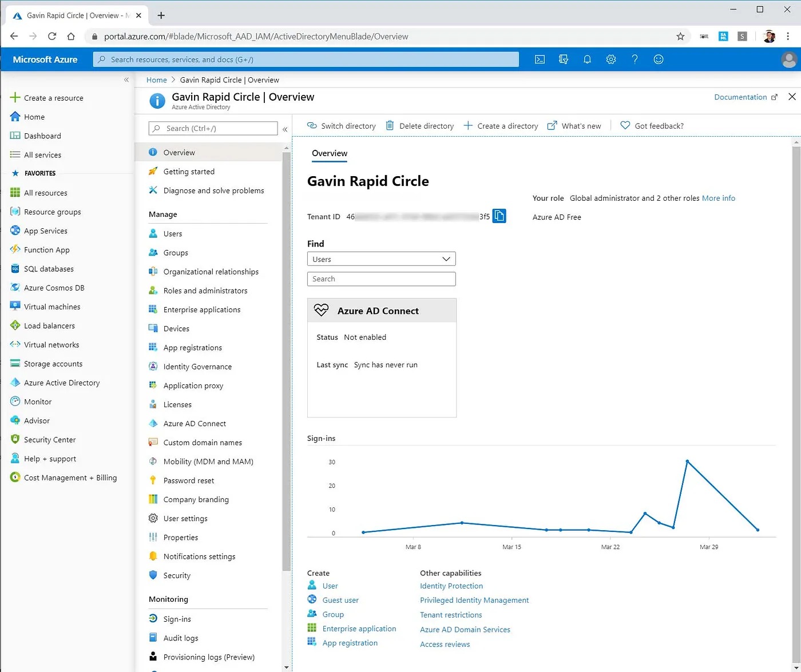Bookmark this page with star icon
The width and height of the screenshot is (801, 672).
click(x=680, y=37)
